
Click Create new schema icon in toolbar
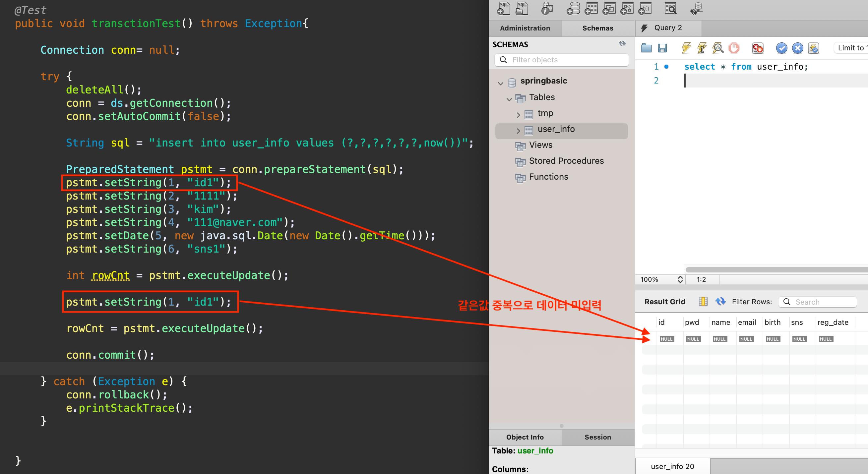(573, 9)
